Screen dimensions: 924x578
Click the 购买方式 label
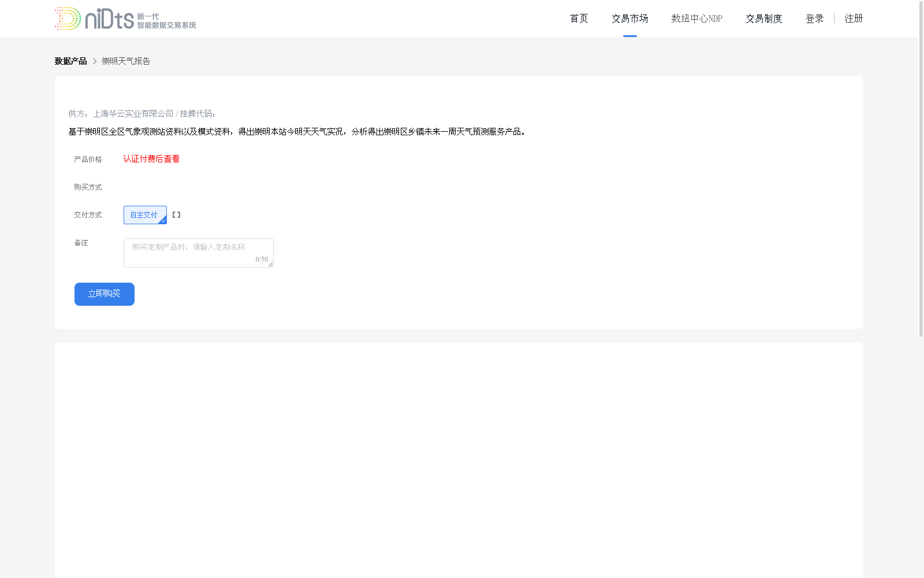pos(88,187)
